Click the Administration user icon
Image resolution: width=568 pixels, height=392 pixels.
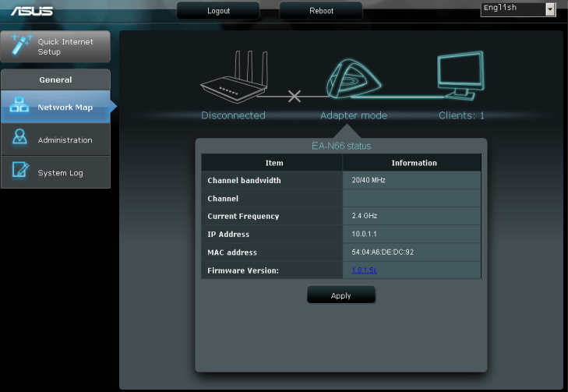[x=19, y=137]
